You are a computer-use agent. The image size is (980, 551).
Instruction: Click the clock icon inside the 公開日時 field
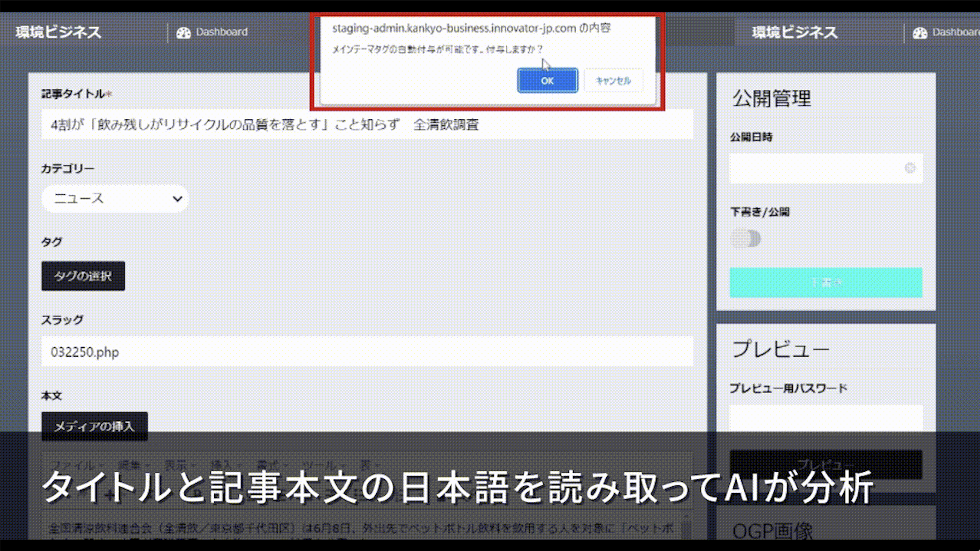pos(910,168)
